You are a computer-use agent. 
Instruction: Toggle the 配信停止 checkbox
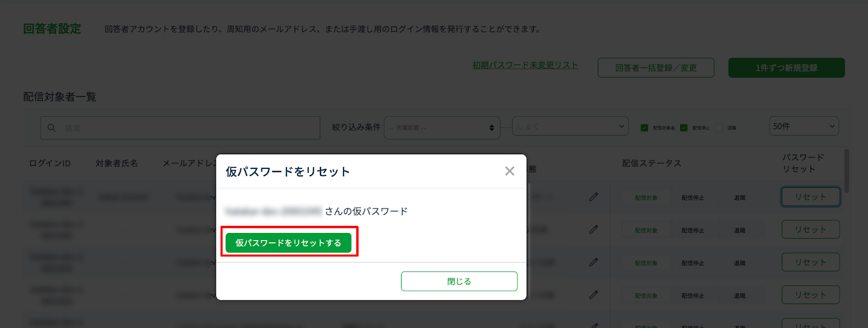point(684,128)
